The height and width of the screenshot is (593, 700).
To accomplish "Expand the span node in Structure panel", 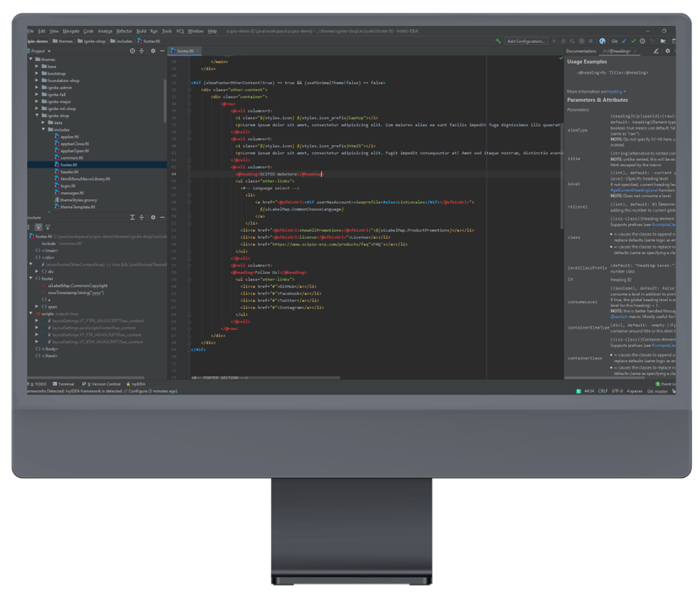I will pyautogui.click(x=37, y=307).
